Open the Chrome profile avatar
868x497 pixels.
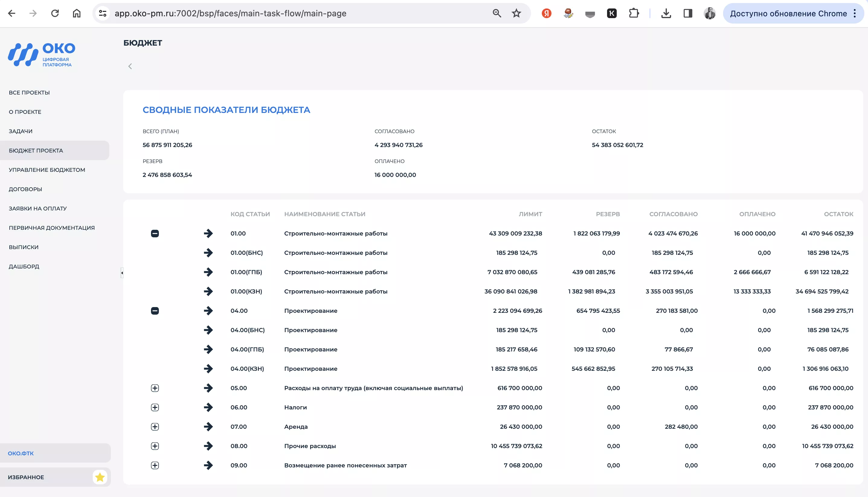coord(710,13)
